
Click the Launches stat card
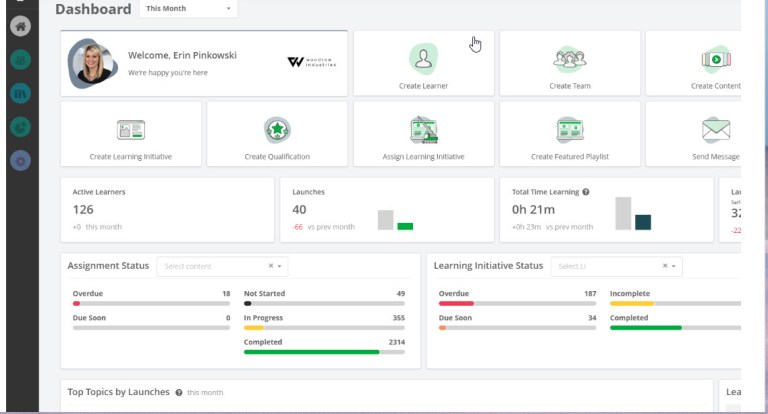(385, 210)
